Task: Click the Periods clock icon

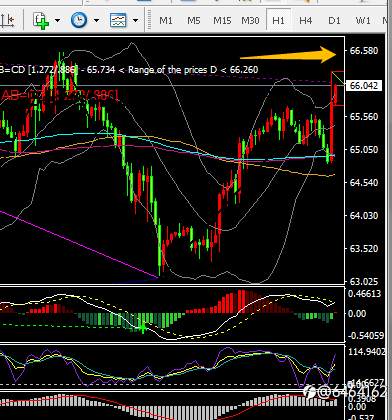Action: [79, 20]
